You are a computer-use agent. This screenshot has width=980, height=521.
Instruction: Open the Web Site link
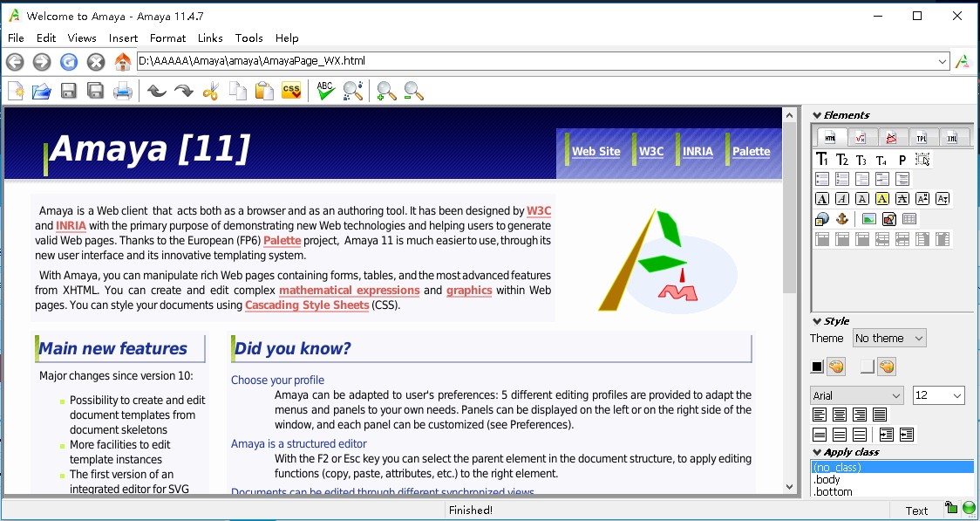pos(596,151)
